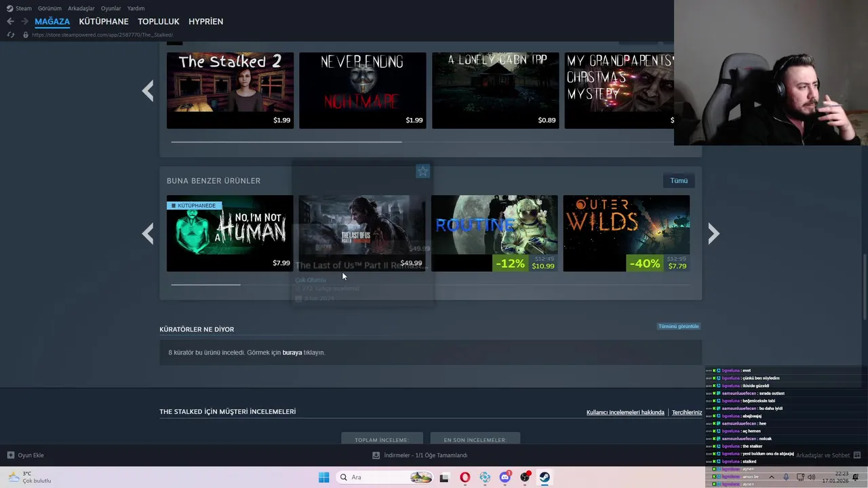Open the Windows Start menu
Screen dimensions: 868x488
pyautogui.click(x=323, y=477)
